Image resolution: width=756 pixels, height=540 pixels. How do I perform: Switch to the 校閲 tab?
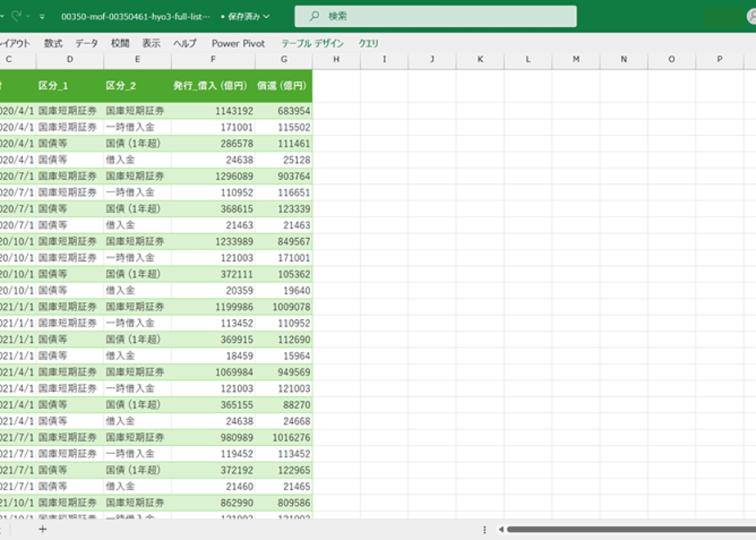(x=119, y=43)
